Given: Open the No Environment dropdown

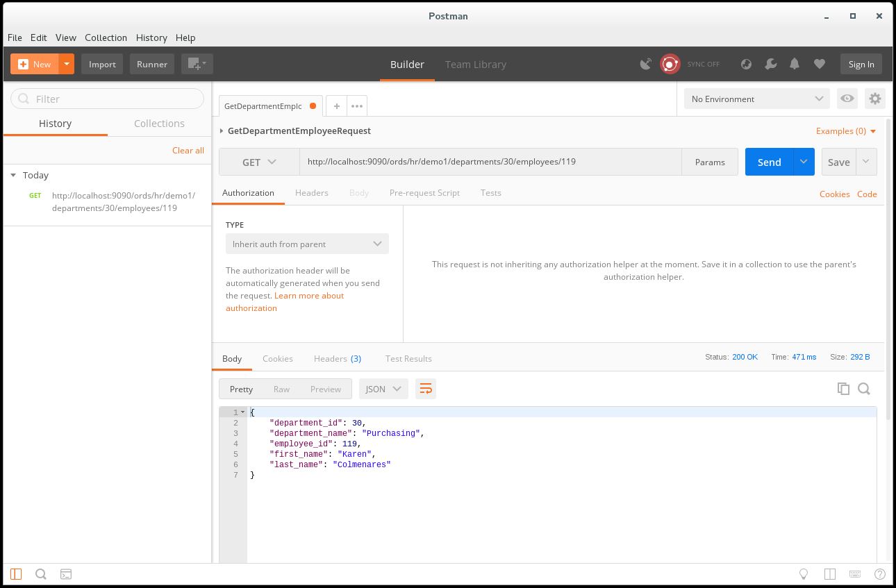Looking at the screenshot, I should click(756, 99).
